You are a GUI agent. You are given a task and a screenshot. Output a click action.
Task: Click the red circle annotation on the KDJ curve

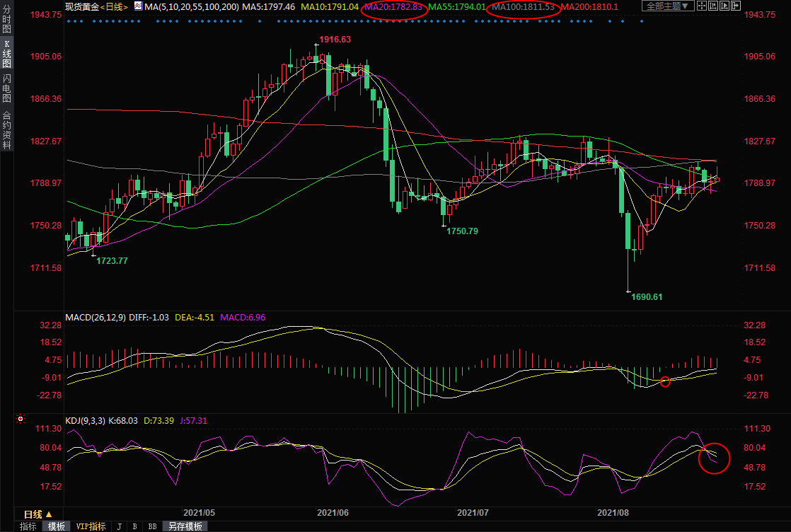pyautogui.click(x=713, y=458)
